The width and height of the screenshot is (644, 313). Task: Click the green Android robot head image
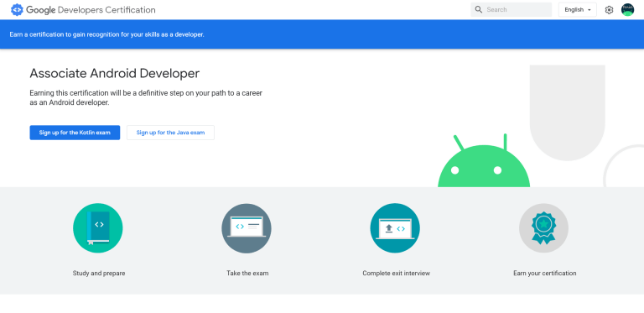pos(484,161)
